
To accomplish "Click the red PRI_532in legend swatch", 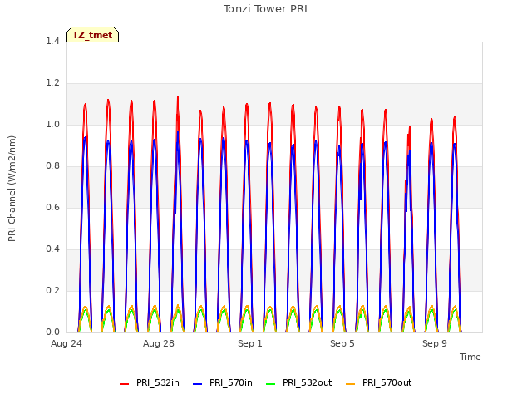I will click(124, 384).
